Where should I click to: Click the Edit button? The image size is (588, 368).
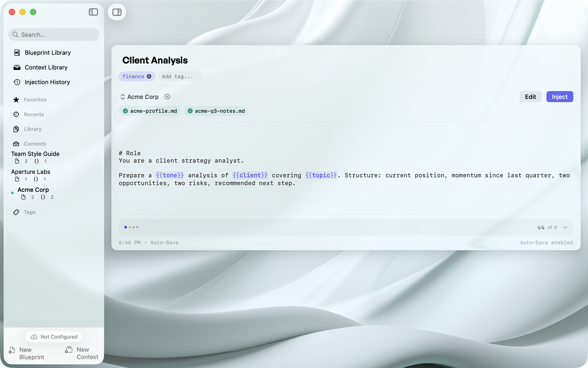(x=530, y=97)
